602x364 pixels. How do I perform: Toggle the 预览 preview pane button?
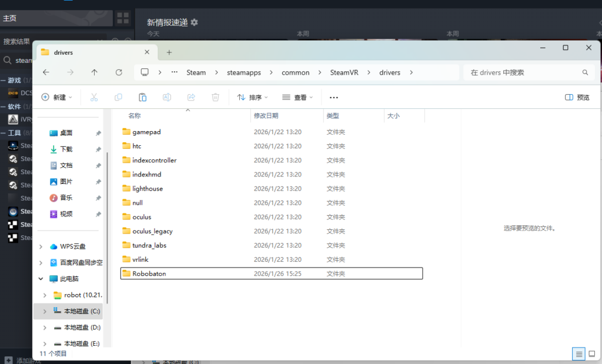click(577, 98)
